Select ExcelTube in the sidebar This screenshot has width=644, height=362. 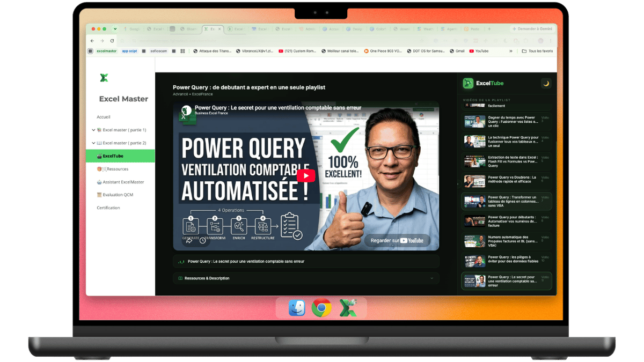(x=120, y=156)
